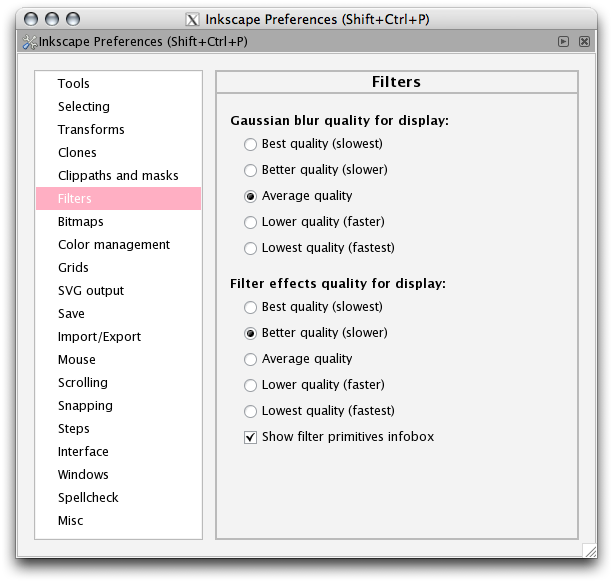Open the Grids preferences page
The width and height of the screenshot is (613, 582).
point(118,268)
